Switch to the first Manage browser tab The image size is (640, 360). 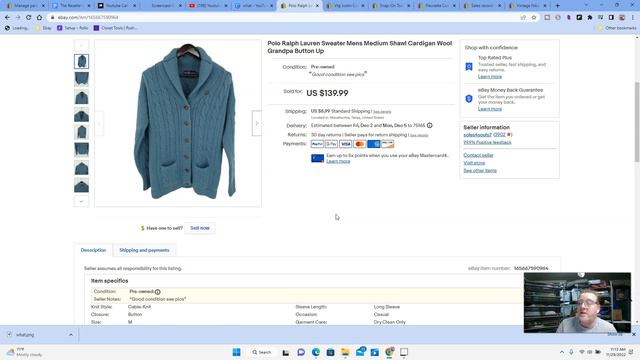pos(25,6)
